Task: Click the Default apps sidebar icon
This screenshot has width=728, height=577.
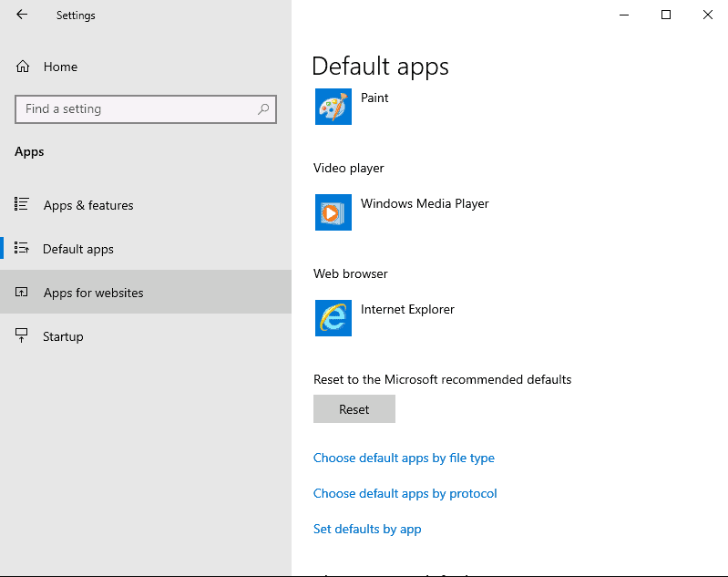Action: click(21, 248)
